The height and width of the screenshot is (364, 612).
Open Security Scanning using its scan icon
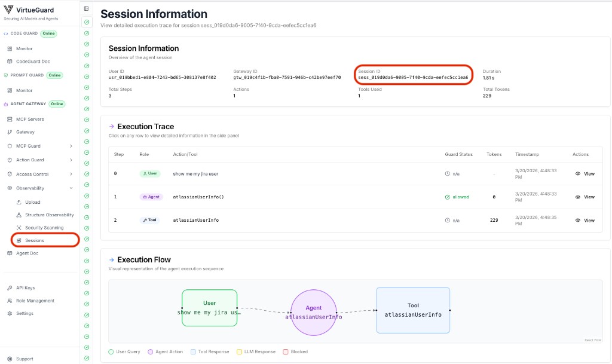pos(19,227)
